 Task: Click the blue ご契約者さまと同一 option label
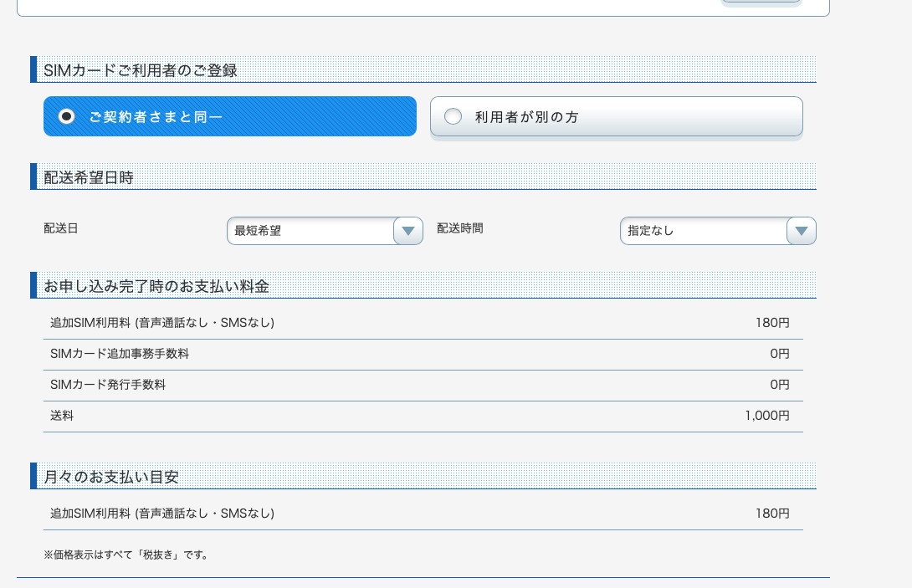coord(156,117)
